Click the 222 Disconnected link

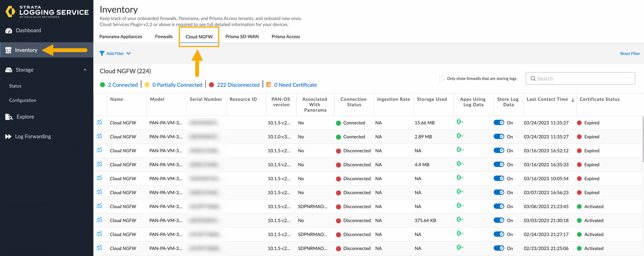coord(238,85)
